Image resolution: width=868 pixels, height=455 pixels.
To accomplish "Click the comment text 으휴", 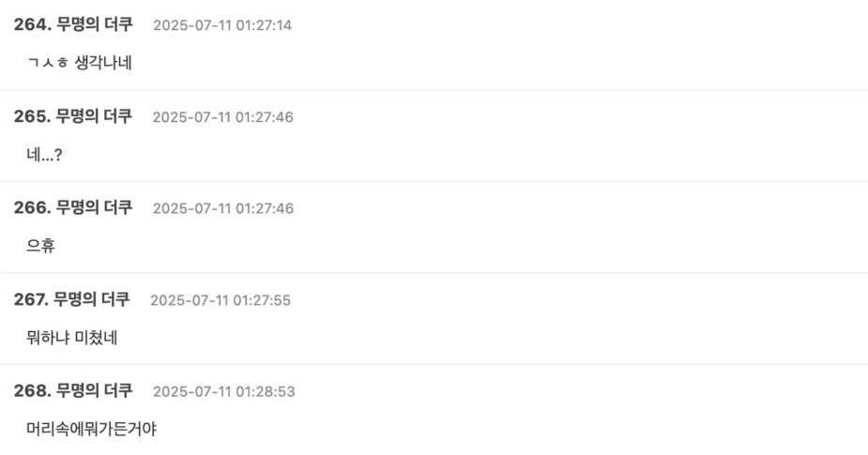I will 41,246.
